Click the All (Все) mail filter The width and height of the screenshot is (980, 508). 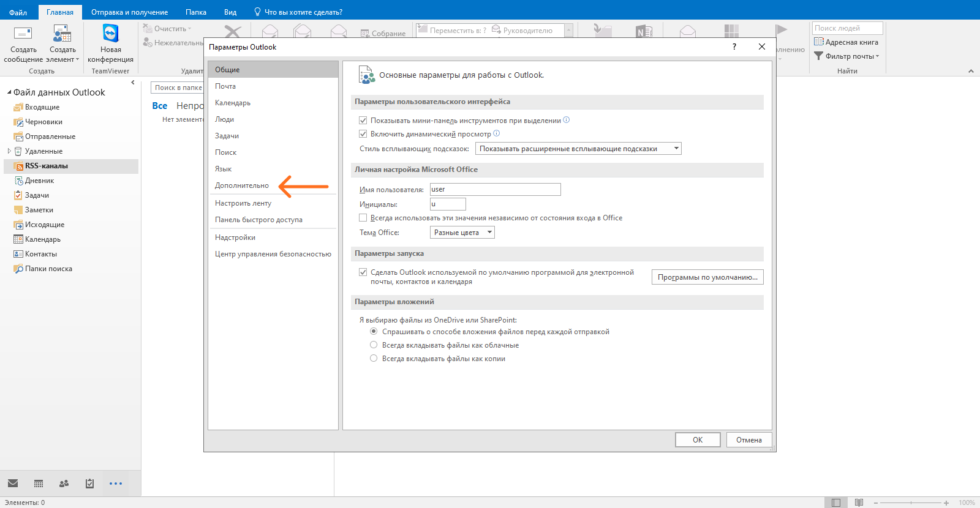(160, 106)
